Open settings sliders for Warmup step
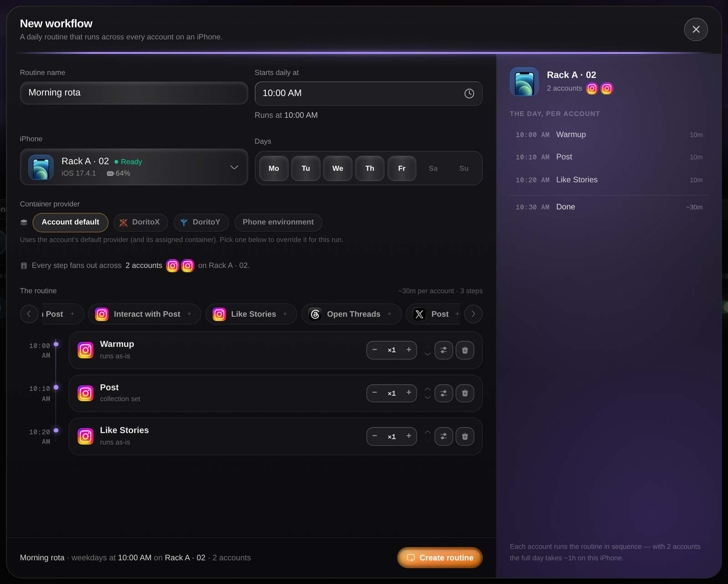 click(x=444, y=350)
